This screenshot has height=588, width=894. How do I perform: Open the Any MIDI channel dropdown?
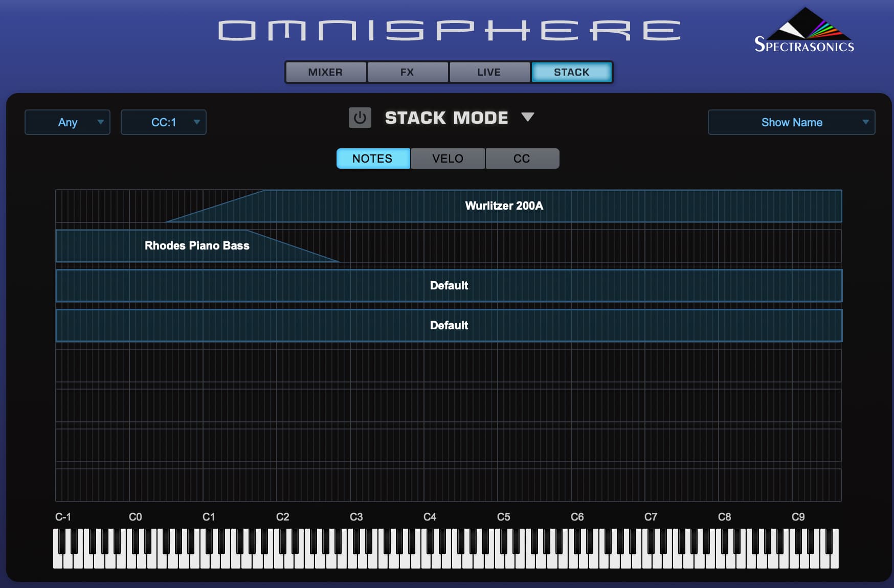[68, 122]
